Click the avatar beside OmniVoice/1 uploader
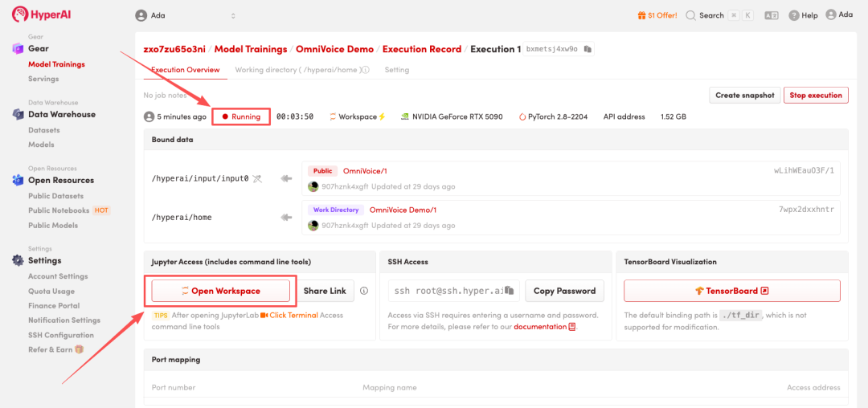 (313, 186)
